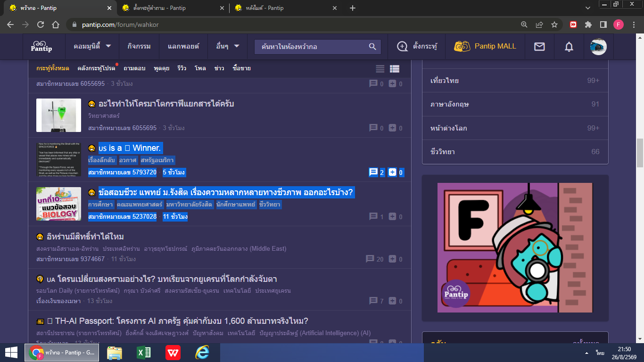Select the รีวิว filter tab

coord(182,68)
